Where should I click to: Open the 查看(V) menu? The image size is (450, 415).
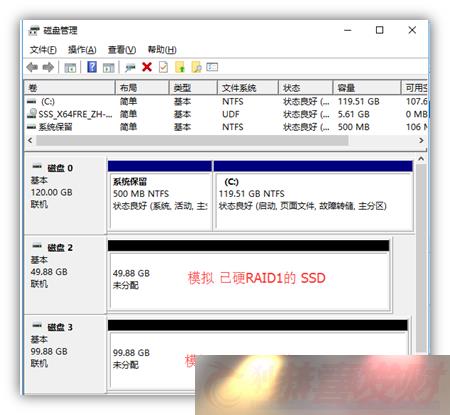(122, 50)
